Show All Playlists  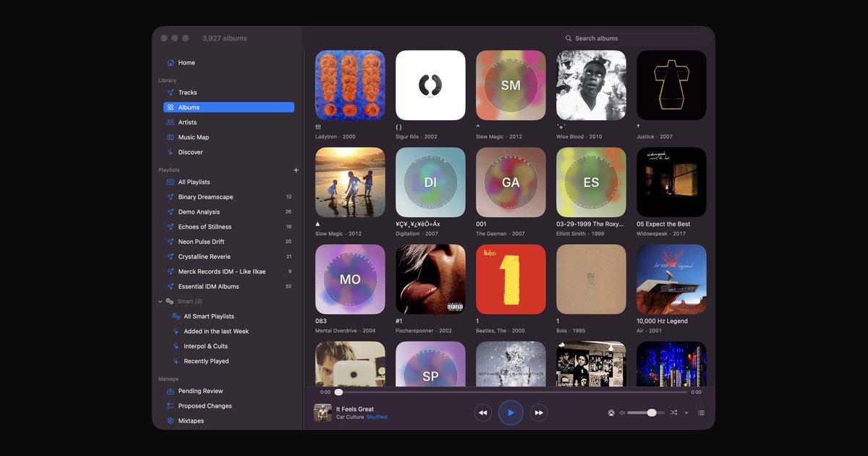point(229,182)
